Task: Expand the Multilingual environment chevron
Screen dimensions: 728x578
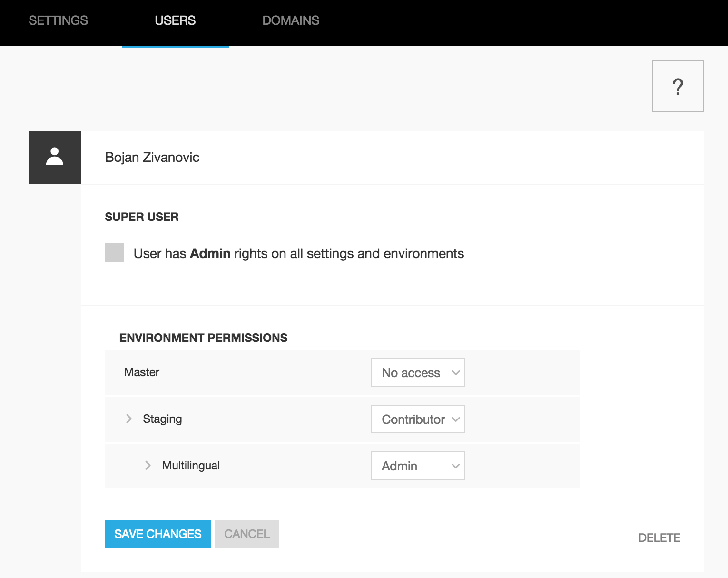Action: pyautogui.click(x=148, y=465)
